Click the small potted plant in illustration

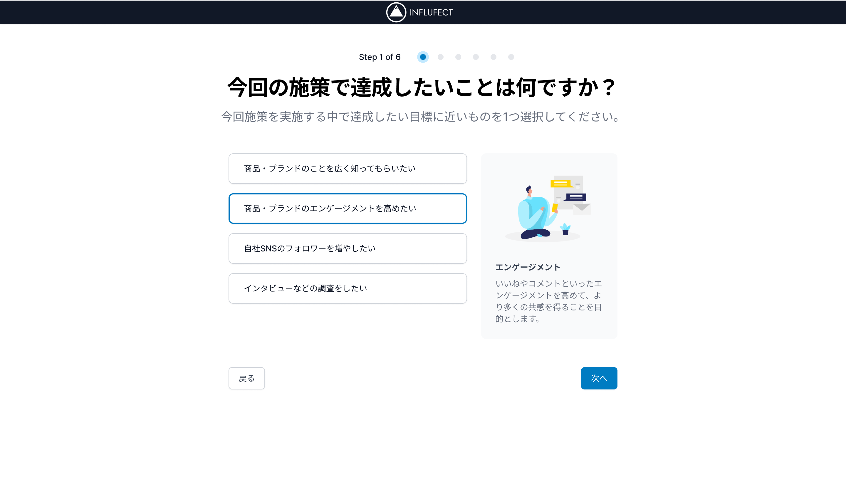coord(565,229)
